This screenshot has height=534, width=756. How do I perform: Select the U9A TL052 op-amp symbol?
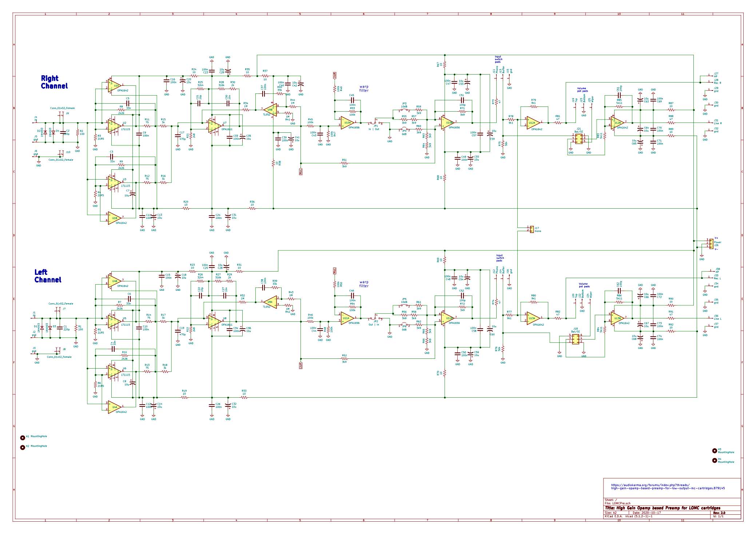point(270,301)
